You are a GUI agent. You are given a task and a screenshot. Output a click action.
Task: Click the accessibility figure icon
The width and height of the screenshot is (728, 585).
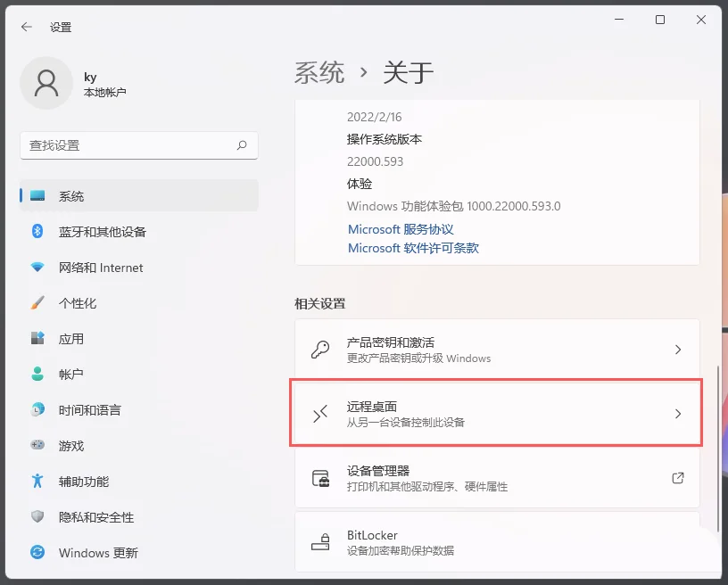click(37, 481)
